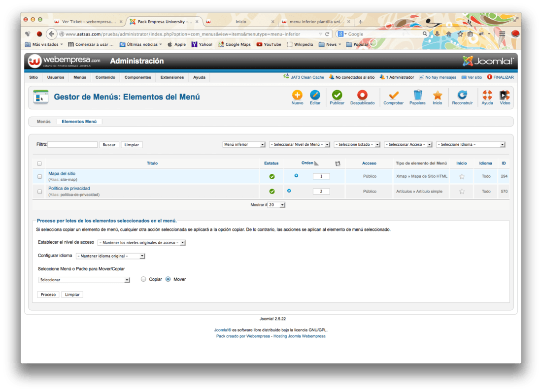
Task: Open Seleccionar Nivel de Menú dropdown
Action: (x=300, y=144)
